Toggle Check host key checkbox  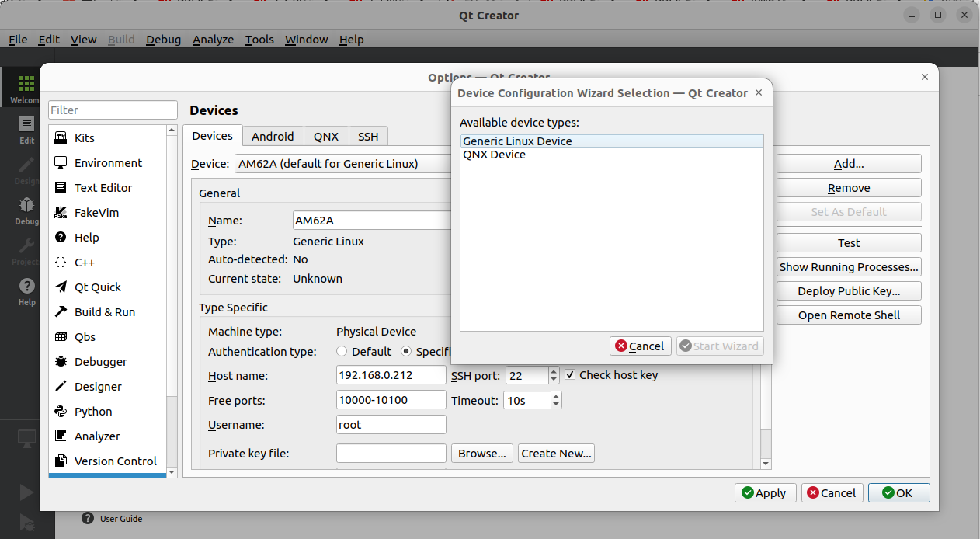pos(571,375)
